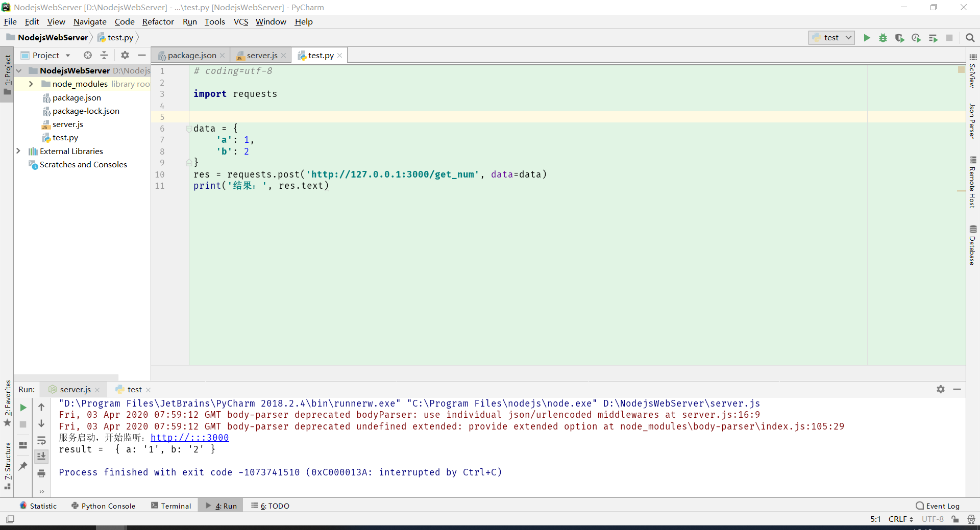Viewport: 980px width, 530px height.
Task: Open the Terminal tool window
Action: click(x=171, y=506)
